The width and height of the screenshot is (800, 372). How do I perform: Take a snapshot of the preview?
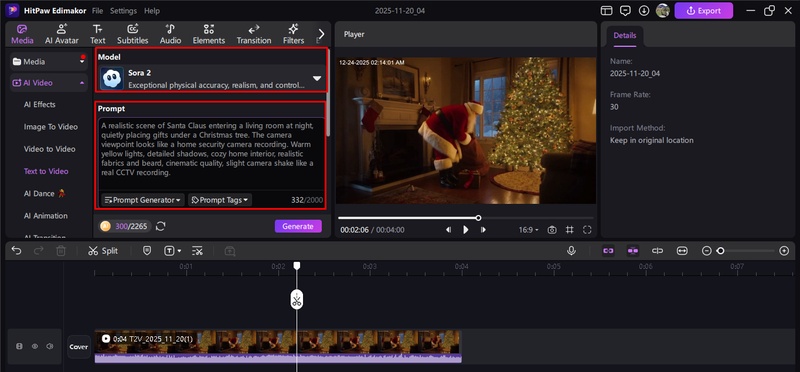click(x=552, y=230)
